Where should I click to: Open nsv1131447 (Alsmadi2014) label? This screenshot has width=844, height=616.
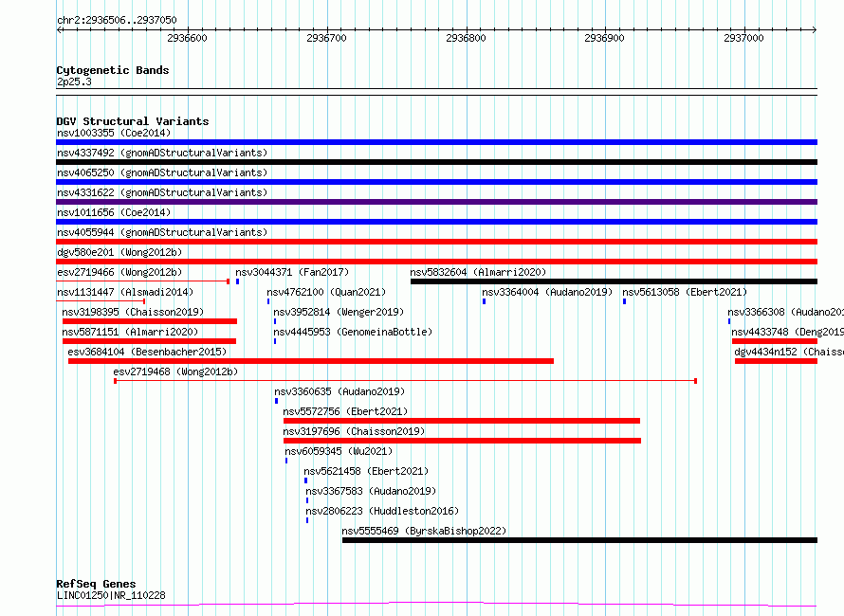pyautogui.click(x=125, y=292)
